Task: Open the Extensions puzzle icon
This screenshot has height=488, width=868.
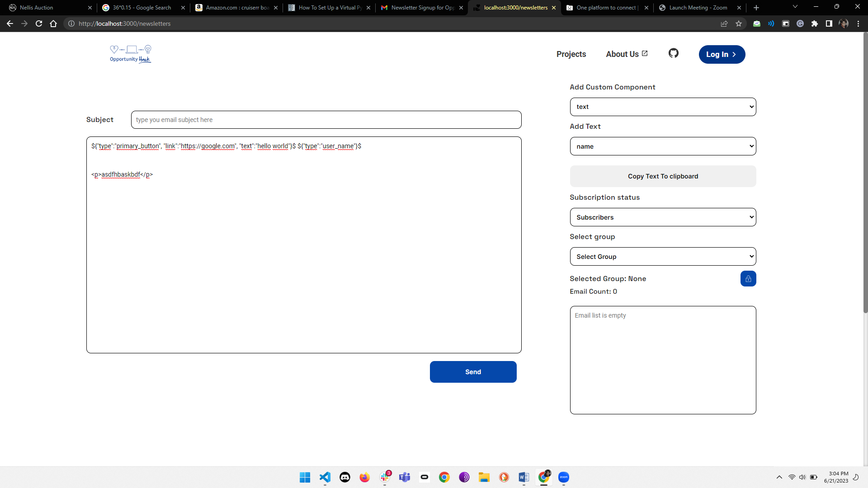Action: coord(814,23)
